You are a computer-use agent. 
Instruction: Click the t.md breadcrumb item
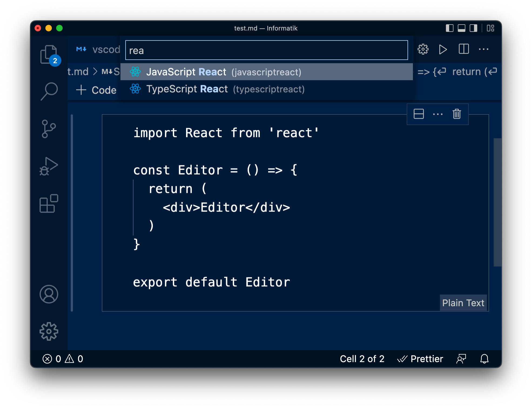pos(78,72)
